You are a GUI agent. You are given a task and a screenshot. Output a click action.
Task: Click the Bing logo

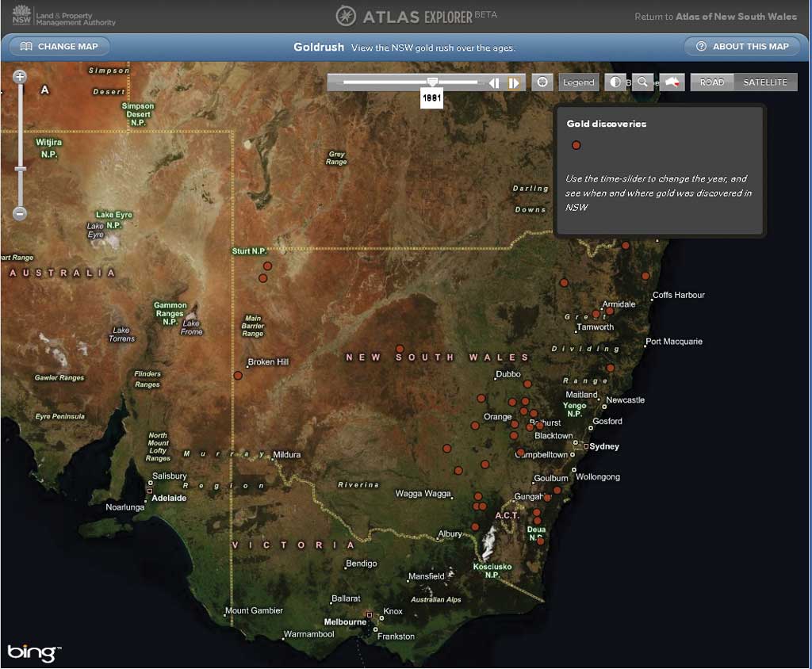pos(33,652)
